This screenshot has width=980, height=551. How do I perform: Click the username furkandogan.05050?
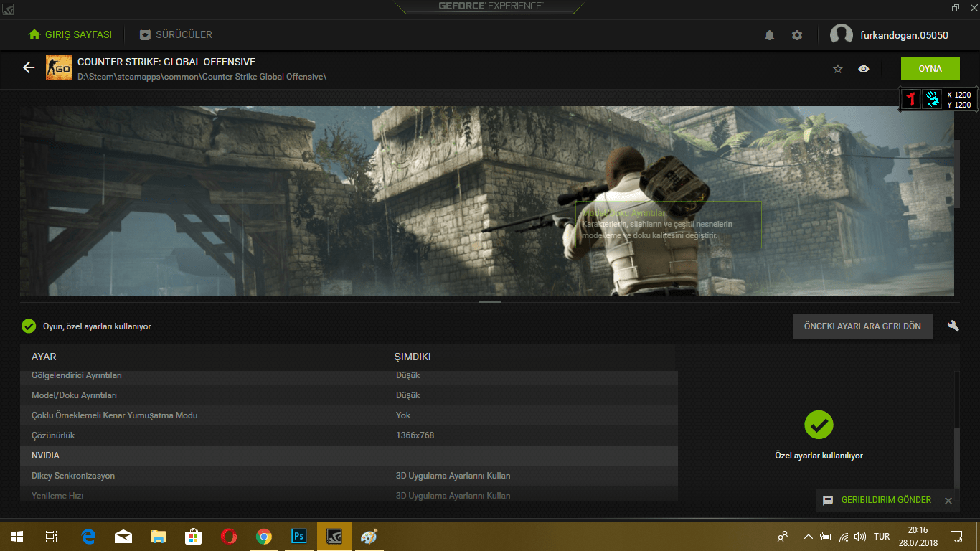[x=904, y=34]
